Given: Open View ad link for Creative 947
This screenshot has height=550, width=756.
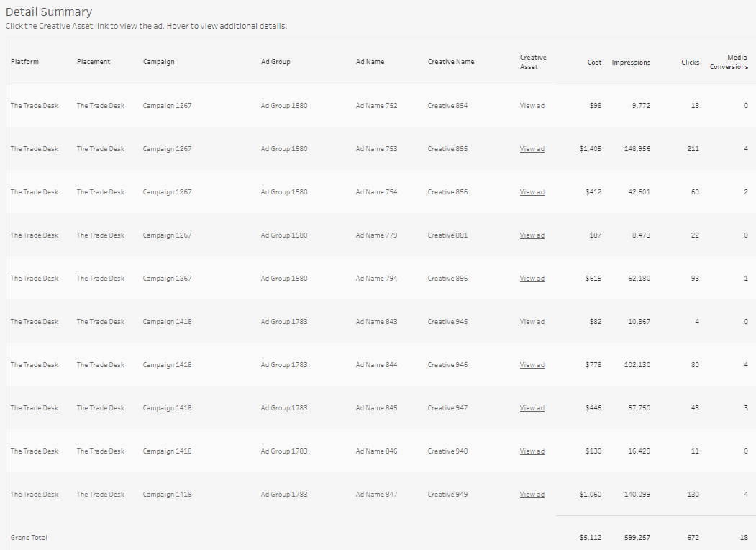Looking at the screenshot, I should [532, 408].
